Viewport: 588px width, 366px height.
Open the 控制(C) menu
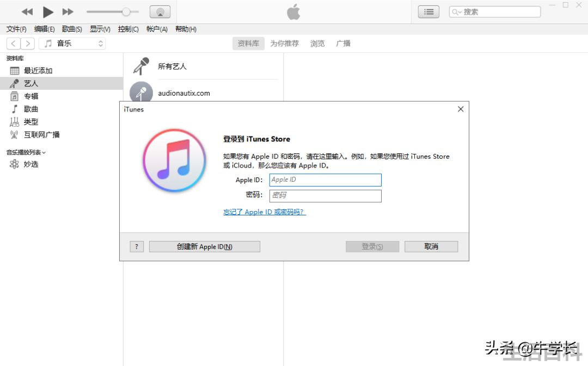coord(128,29)
